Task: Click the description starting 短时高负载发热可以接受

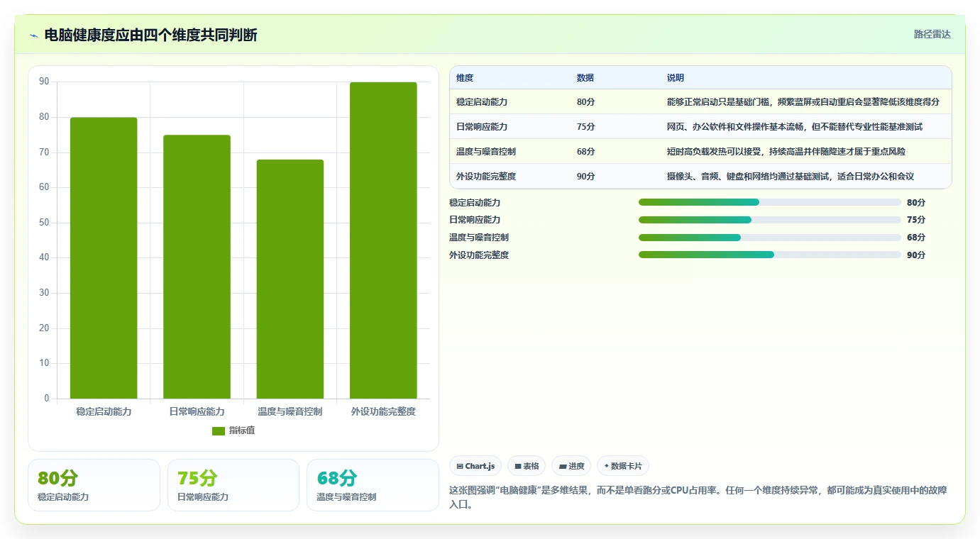Action: point(786,152)
